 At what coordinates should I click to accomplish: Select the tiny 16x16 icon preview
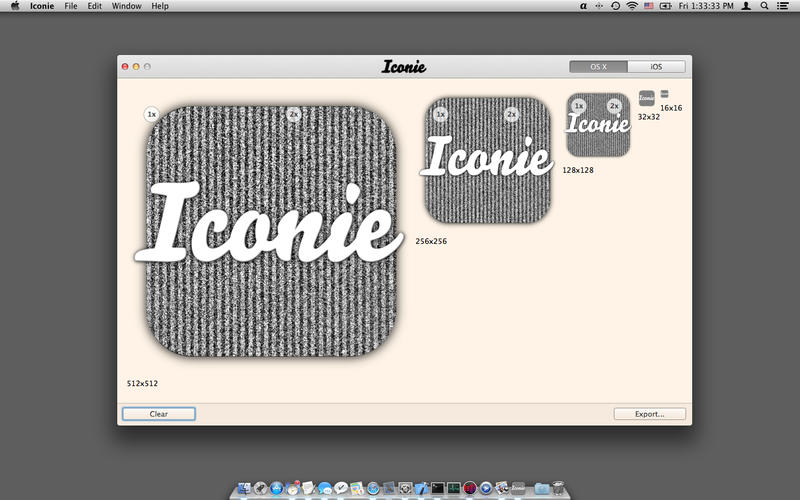point(664,94)
